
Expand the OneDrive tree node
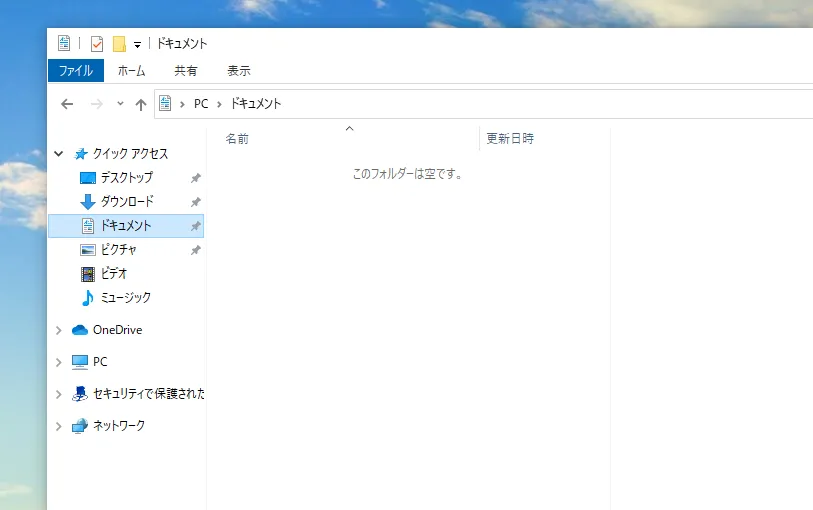(x=59, y=331)
